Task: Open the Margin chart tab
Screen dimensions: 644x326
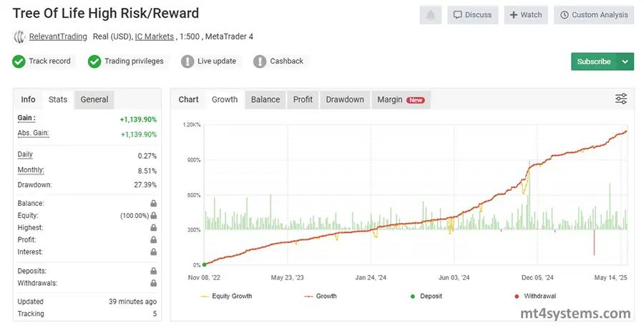Action: pyautogui.click(x=401, y=99)
